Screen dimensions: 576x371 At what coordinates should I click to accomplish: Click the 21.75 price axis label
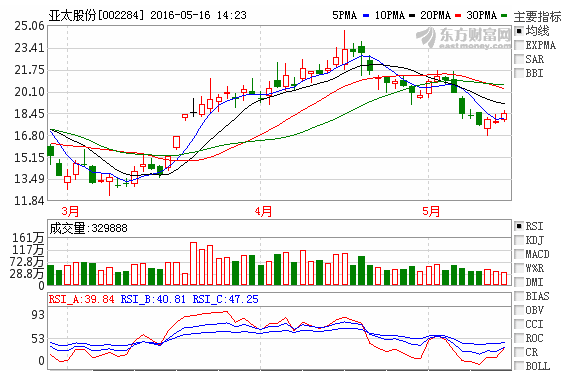(29, 70)
